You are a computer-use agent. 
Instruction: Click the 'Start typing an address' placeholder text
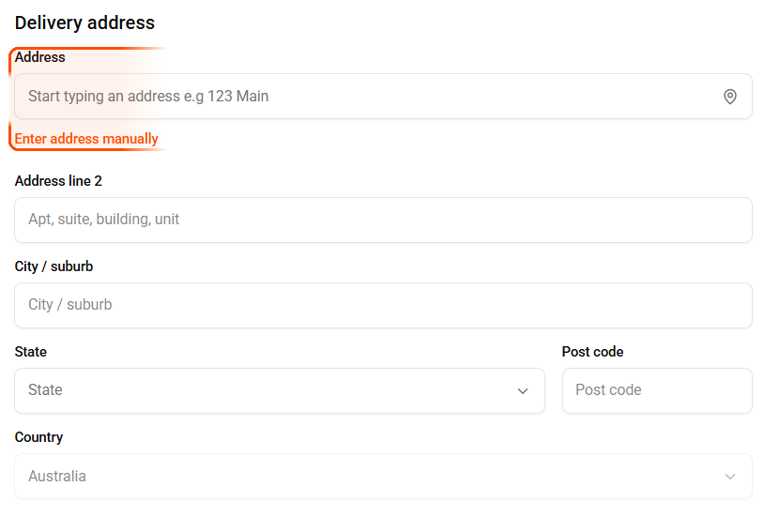coord(148,97)
